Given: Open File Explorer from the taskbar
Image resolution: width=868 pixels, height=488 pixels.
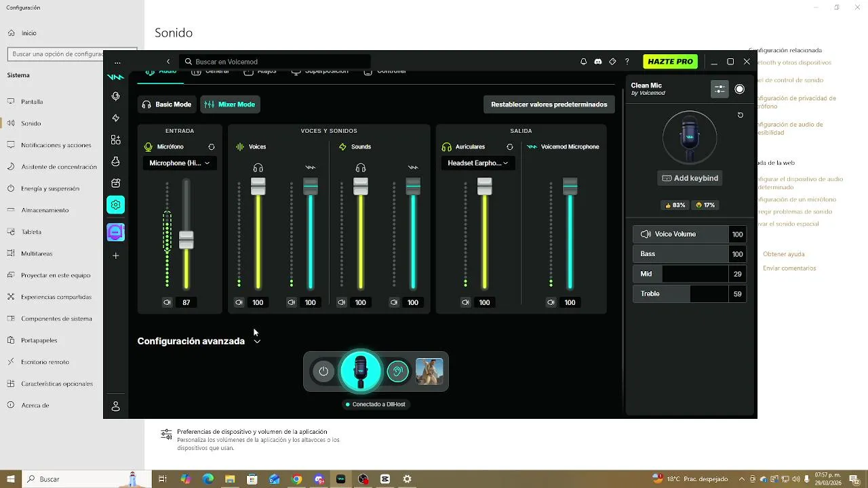Looking at the screenshot, I should coord(230,479).
